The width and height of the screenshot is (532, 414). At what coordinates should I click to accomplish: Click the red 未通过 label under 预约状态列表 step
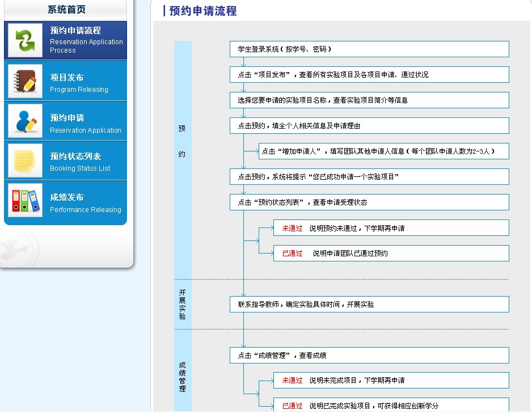(293, 229)
